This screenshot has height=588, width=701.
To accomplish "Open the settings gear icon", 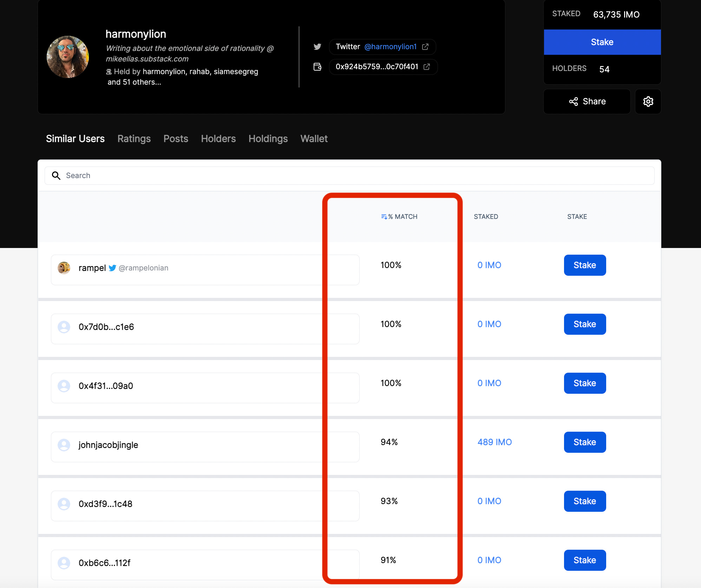I will click(x=648, y=102).
